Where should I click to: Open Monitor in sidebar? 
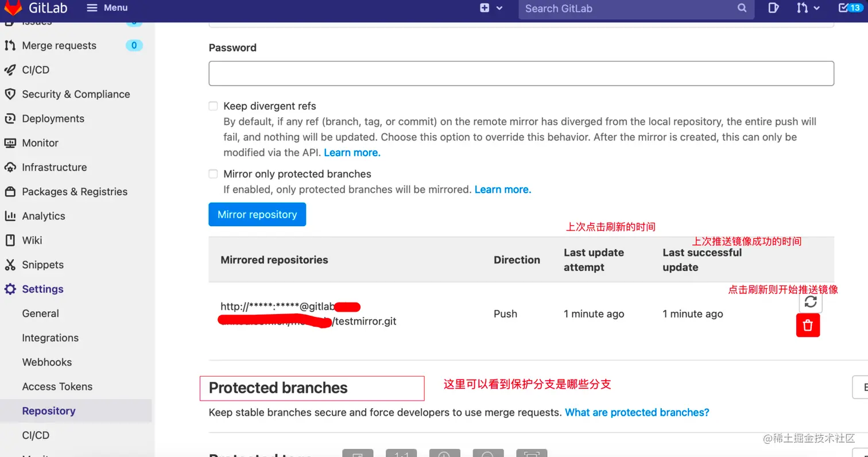pyautogui.click(x=40, y=143)
